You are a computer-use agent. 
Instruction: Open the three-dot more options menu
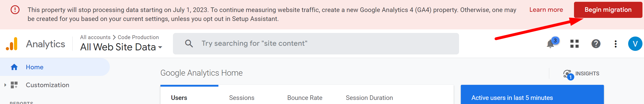pos(616,44)
